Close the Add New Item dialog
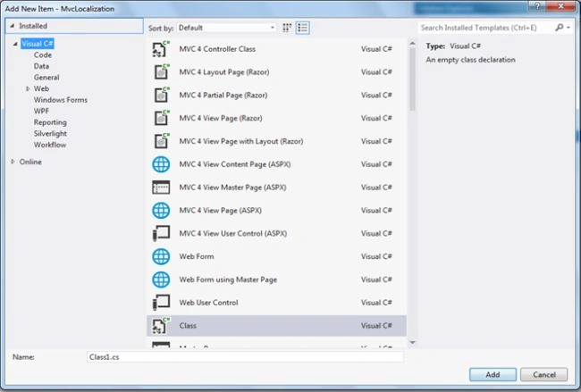This screenshot has height=392, width=581. [x=560, y=5]
